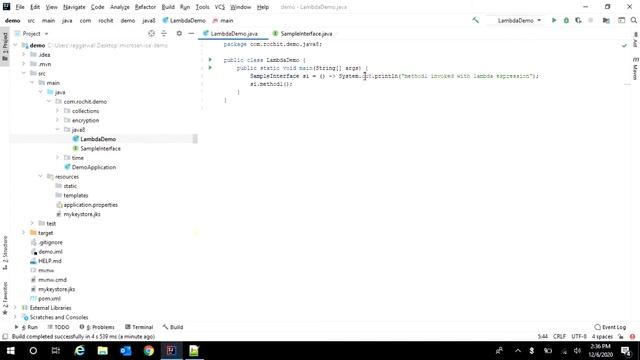This screenshot has width=640, height=360.
Task: Toggle tool window bars icon at status bar left
Action: [5, 337]
